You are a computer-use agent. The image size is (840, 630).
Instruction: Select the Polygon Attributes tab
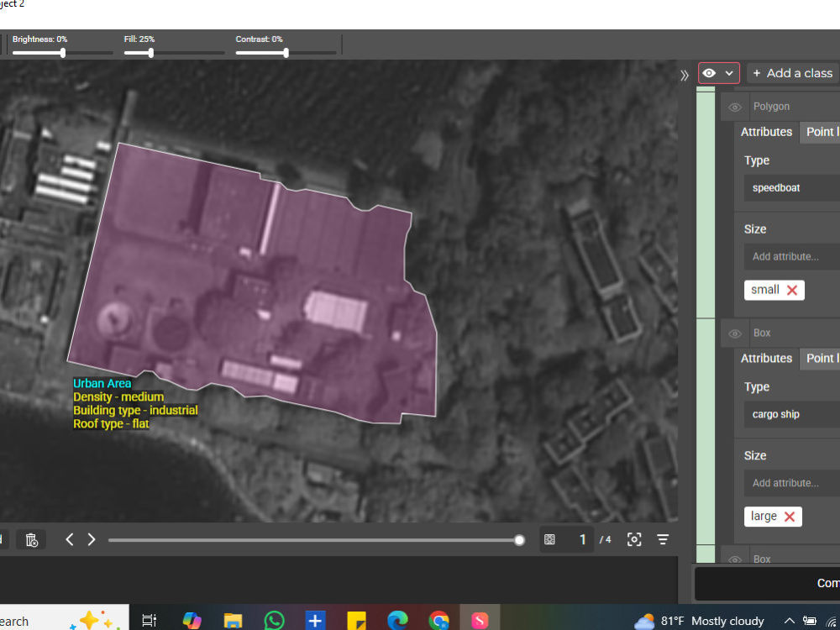click(767, 133)
